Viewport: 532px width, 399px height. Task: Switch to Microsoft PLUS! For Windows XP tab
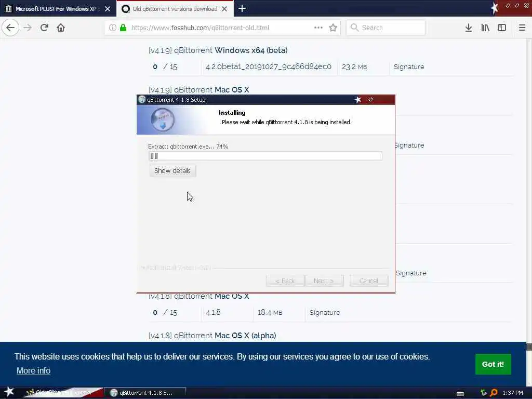(56, 9)
